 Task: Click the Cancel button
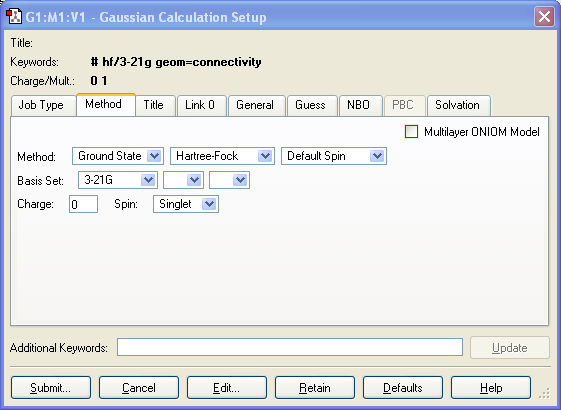click(139, 387)
